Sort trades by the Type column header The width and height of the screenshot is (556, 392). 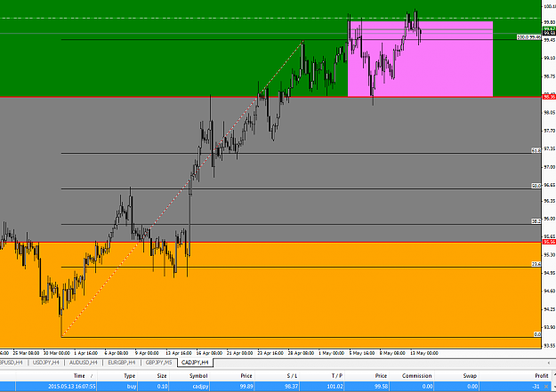coord(117,376)
